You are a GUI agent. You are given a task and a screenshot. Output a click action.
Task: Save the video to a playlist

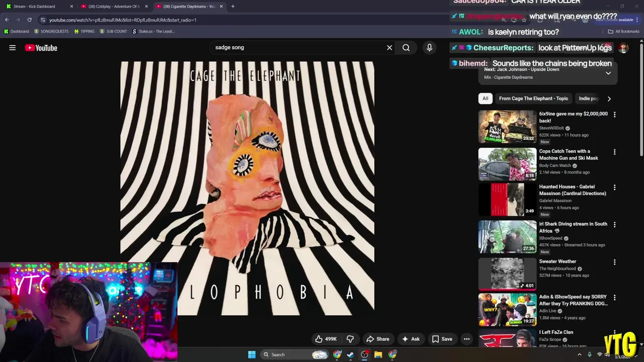442,339
